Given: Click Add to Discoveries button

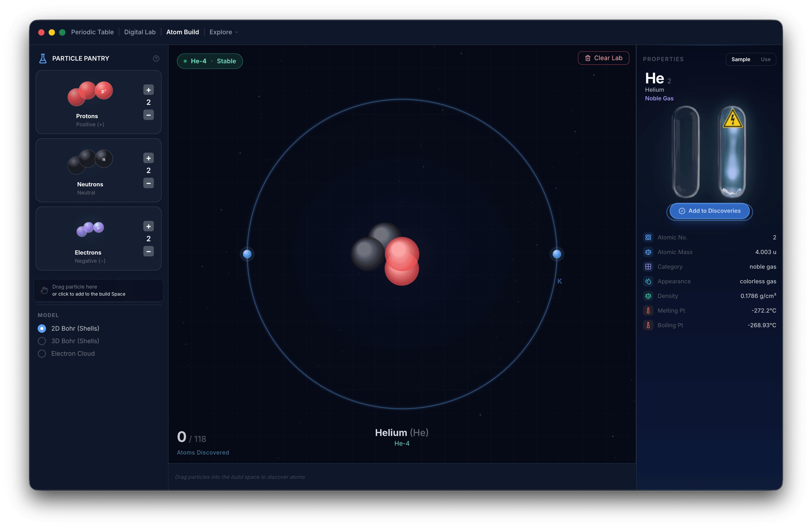Looking at the screenshot, I should [709, 211].
